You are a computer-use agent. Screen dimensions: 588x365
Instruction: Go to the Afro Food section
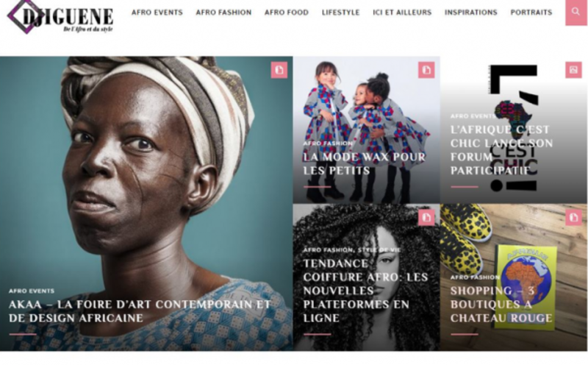[x=287, y=13]
